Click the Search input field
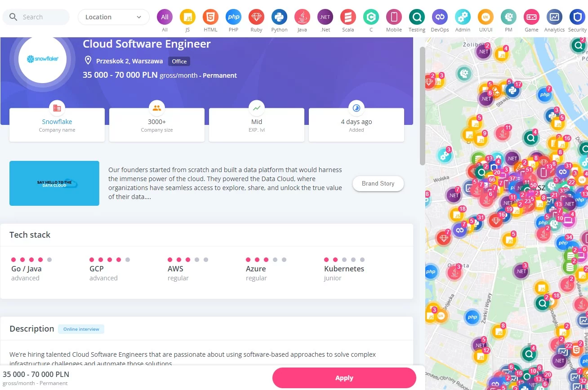 (36, 17)
